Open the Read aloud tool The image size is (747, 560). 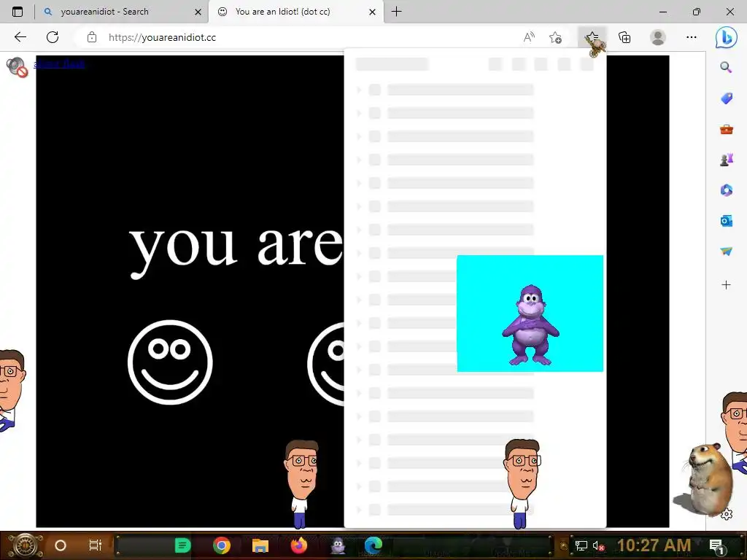[529, 37]
